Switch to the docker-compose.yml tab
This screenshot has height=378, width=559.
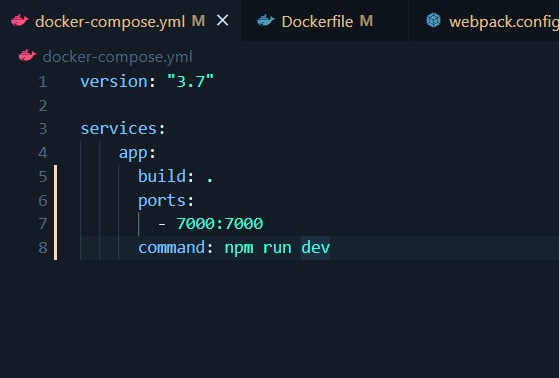pos(120,21)
